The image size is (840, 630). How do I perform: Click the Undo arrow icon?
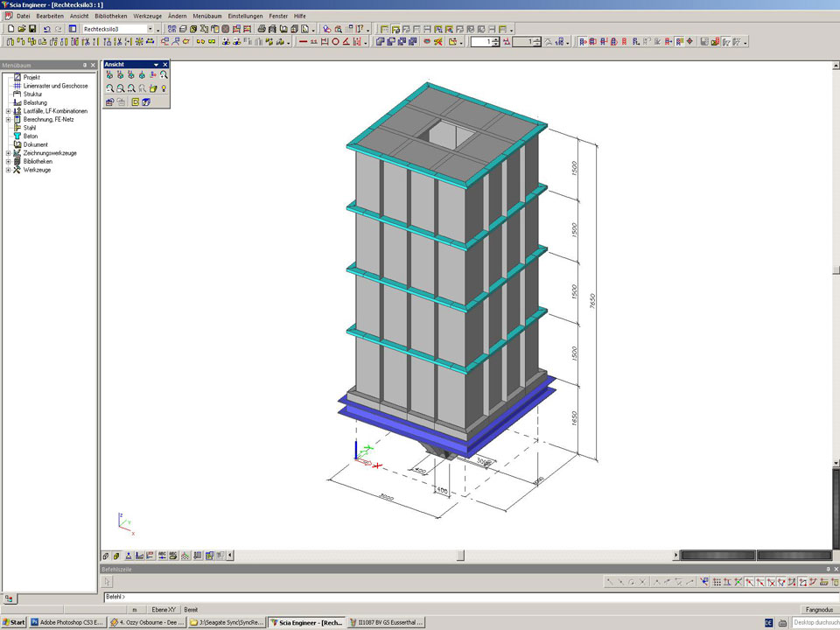pyautogui.click(x=47, y=29)
